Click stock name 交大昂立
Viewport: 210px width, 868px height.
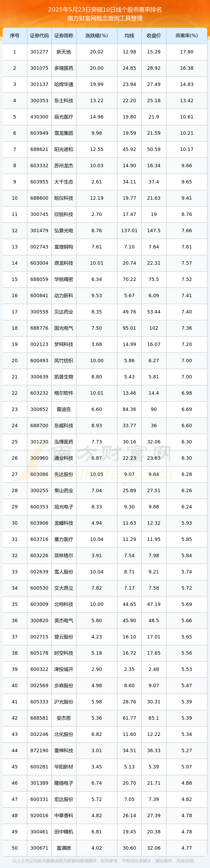(x=64, y=588)
